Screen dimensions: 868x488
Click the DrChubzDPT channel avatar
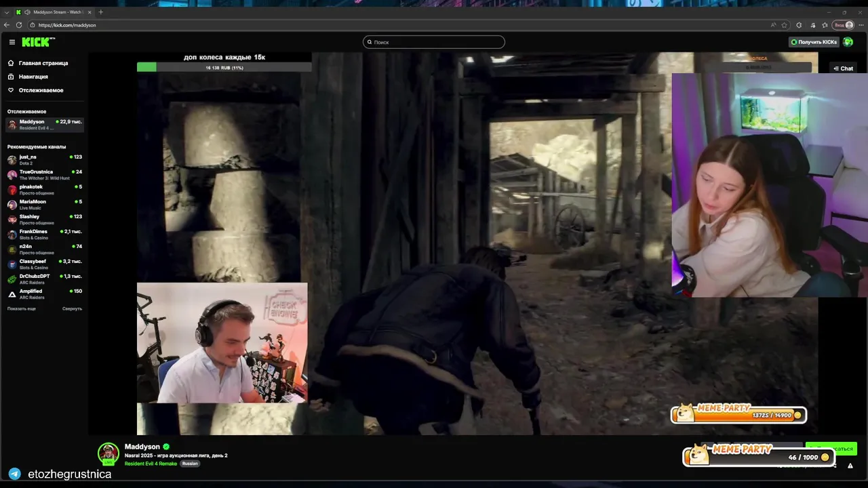[12, 279]
